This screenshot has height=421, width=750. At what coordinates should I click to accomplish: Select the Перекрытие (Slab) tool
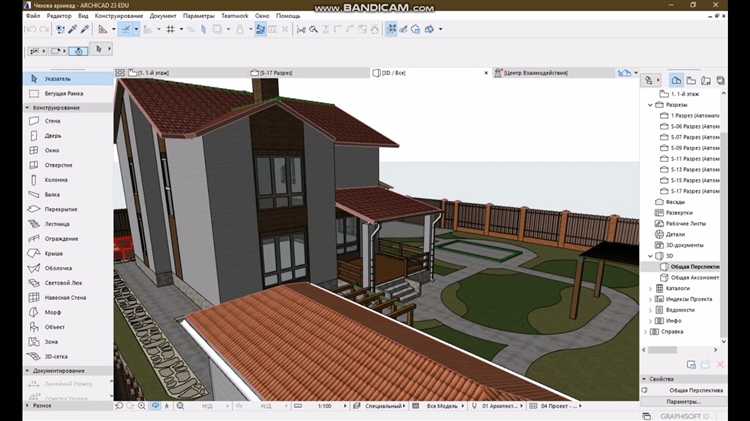(x=68, y=209)
